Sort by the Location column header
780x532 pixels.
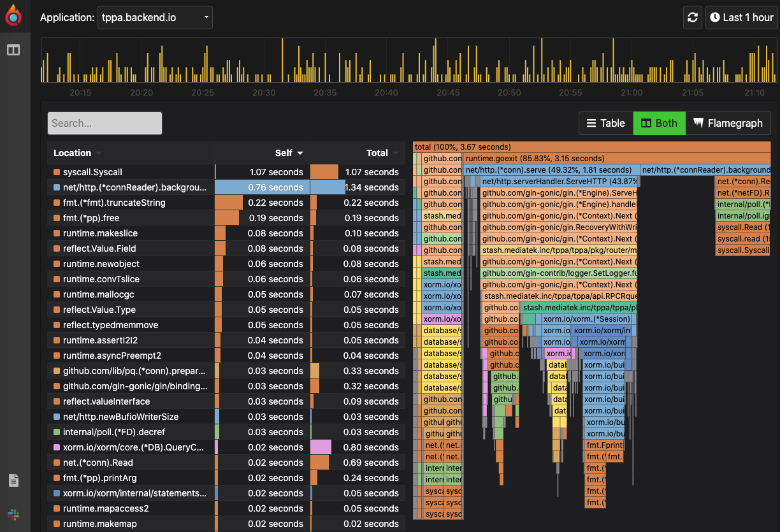click(131, 153)
